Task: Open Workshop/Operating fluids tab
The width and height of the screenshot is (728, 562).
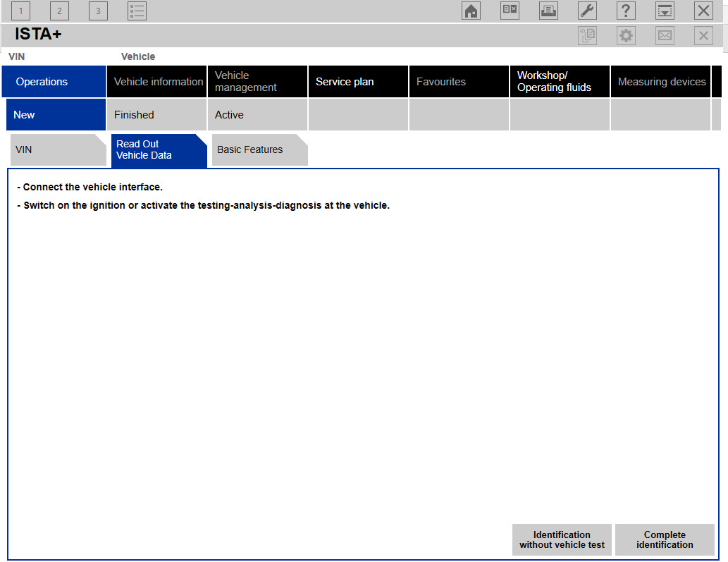Action: pos(560,82)
